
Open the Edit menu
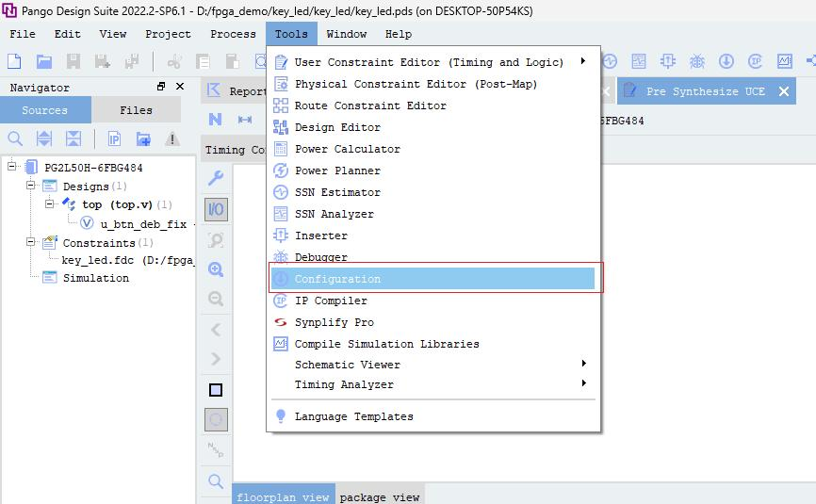tap(67, 34)
